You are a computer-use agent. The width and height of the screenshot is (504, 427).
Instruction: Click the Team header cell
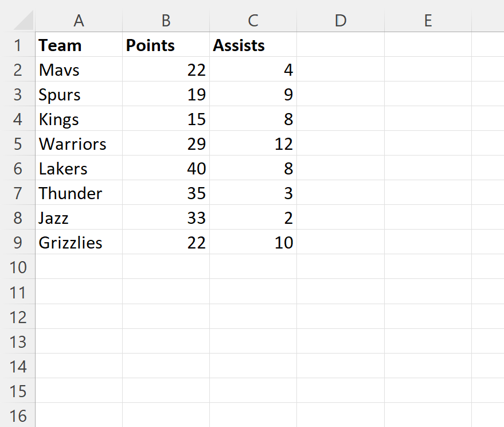[79, 45]
